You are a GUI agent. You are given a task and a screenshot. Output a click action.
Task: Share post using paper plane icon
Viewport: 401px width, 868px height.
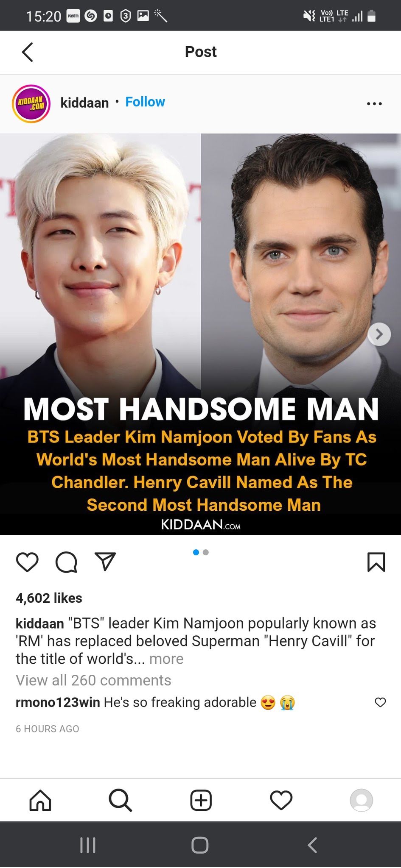(x=105, y=562)
